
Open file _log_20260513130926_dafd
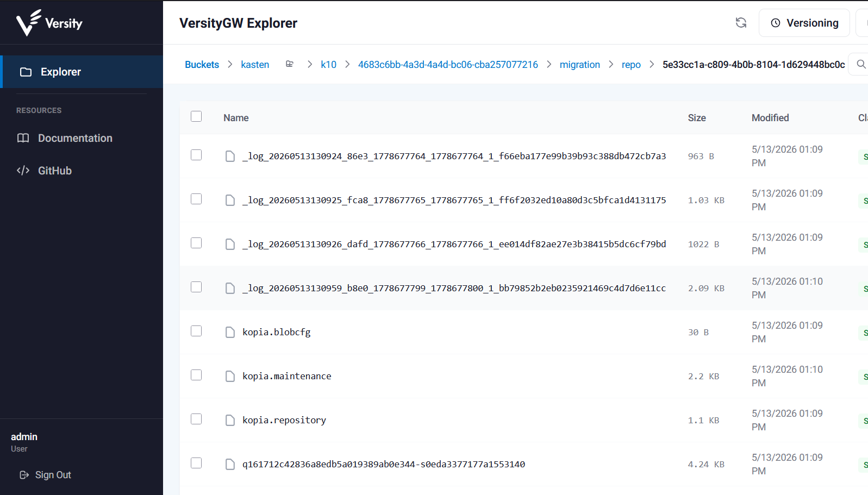pyautogui.click(x=454, y=245)
